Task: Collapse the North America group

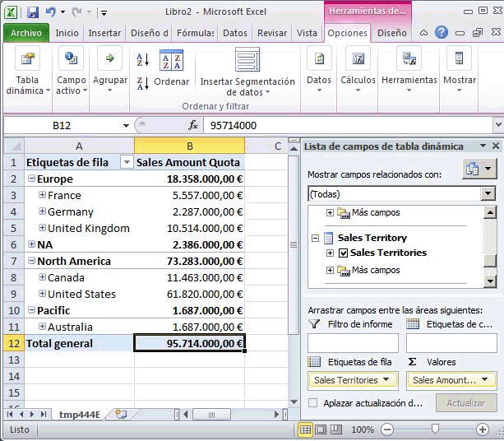Action: point(31,260)
